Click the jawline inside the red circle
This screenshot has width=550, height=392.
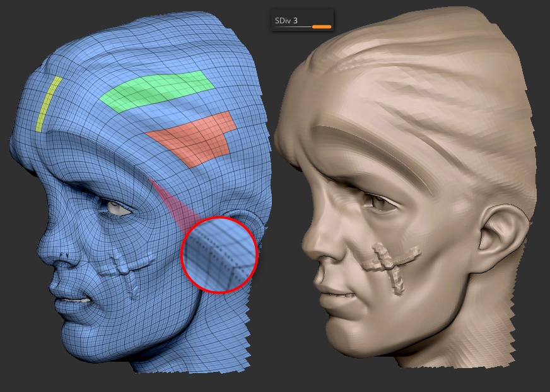click(x=221, y=252)
